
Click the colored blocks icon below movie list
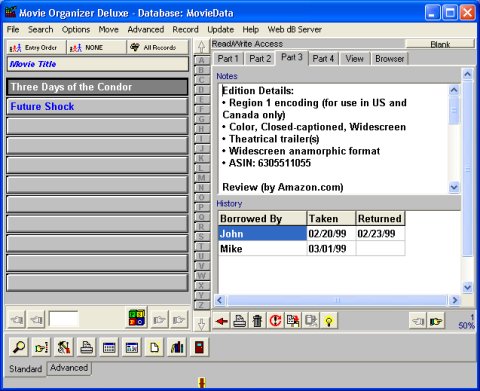(137, 318)
